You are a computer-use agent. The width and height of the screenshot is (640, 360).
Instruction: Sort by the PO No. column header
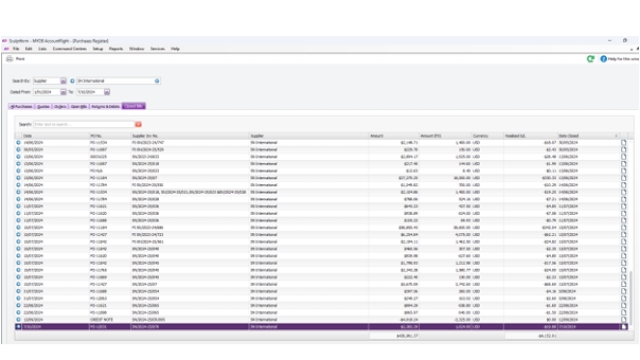coord(110,136)
